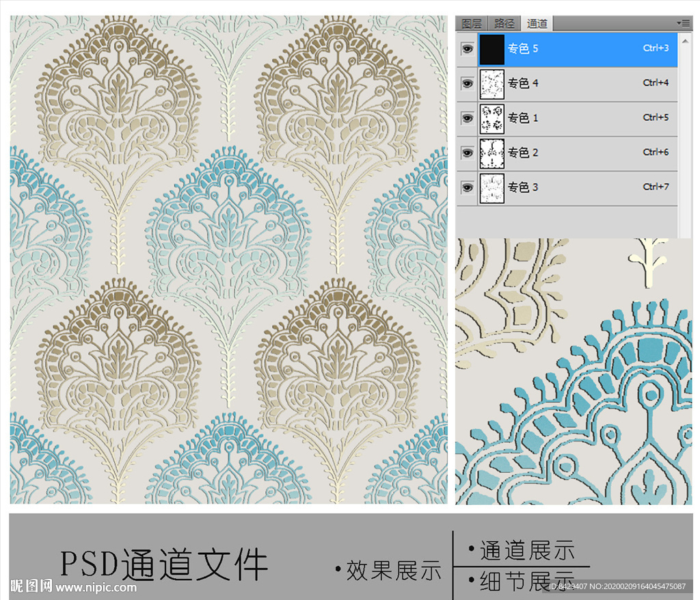
Task: Click the channels panel scroll up arrow
Action: (x=685, y=40)
